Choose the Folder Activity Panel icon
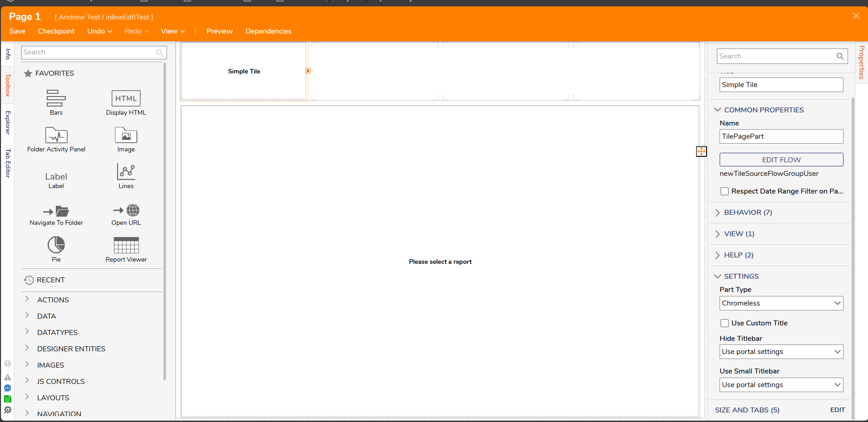This screenshot has width=868, height=422. (56, 135)
